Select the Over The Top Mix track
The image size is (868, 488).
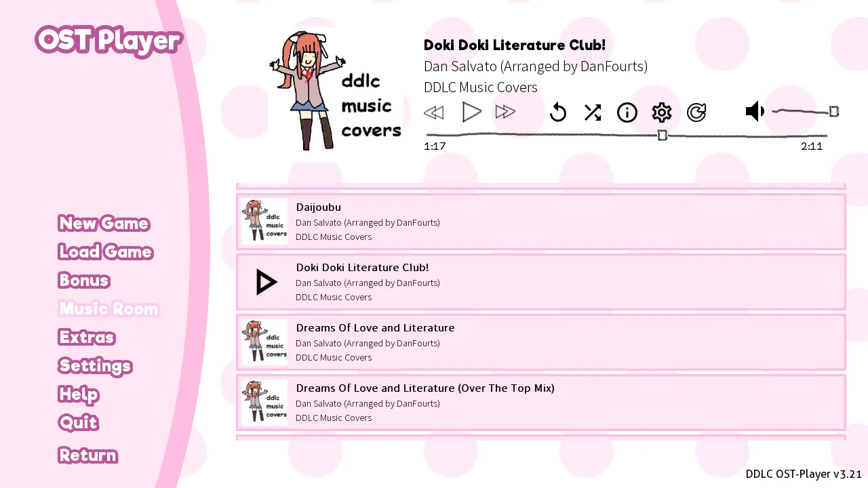point(541,403)
